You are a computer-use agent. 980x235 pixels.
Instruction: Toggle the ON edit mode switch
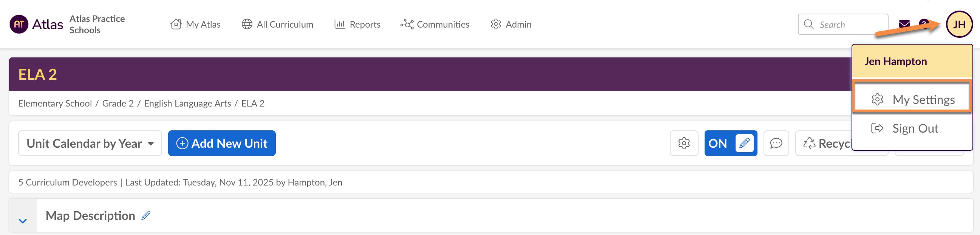click(730, 143)
